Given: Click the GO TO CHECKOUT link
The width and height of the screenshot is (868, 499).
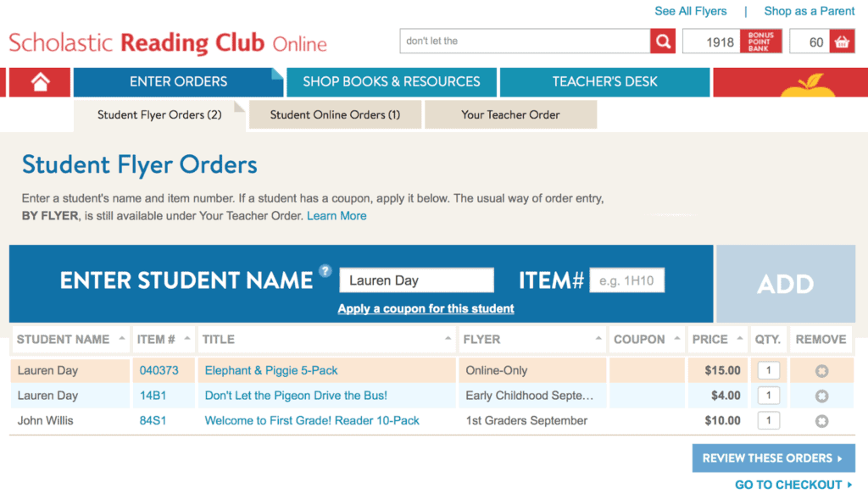Looking at the screenshot, I should click(793, 485).
